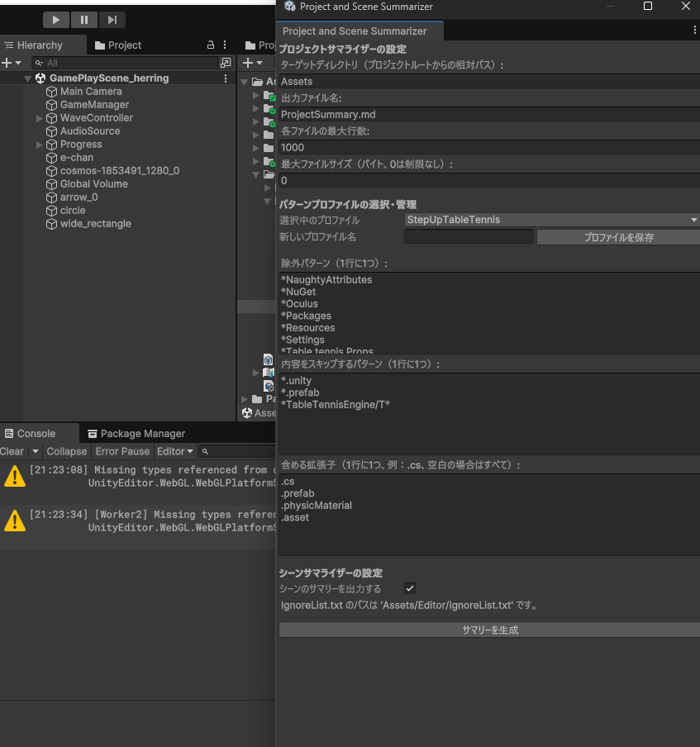Open the StepUpTableTennis profile dropdown
This screenshot has height=747, width=700.
pyautogui.click(x=550, y=218)
